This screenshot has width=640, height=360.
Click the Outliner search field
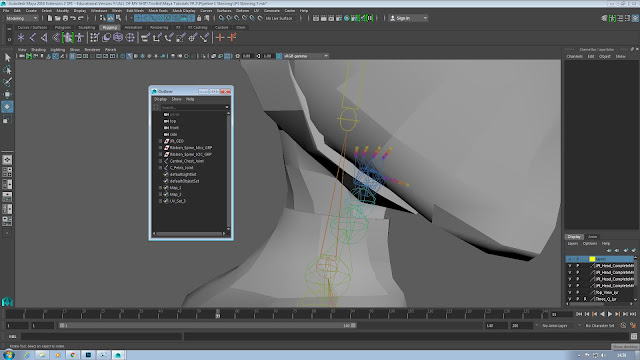point(192,107)
